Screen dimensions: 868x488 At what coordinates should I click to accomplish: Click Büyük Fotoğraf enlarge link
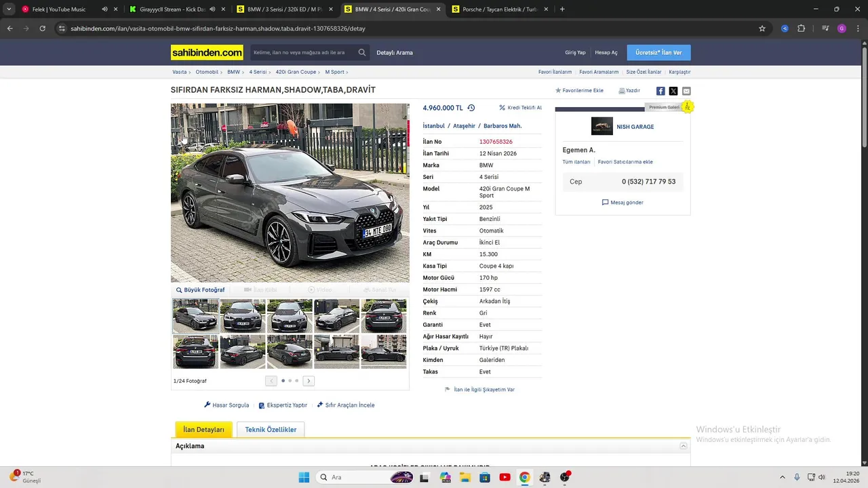[x=200, y=290]
